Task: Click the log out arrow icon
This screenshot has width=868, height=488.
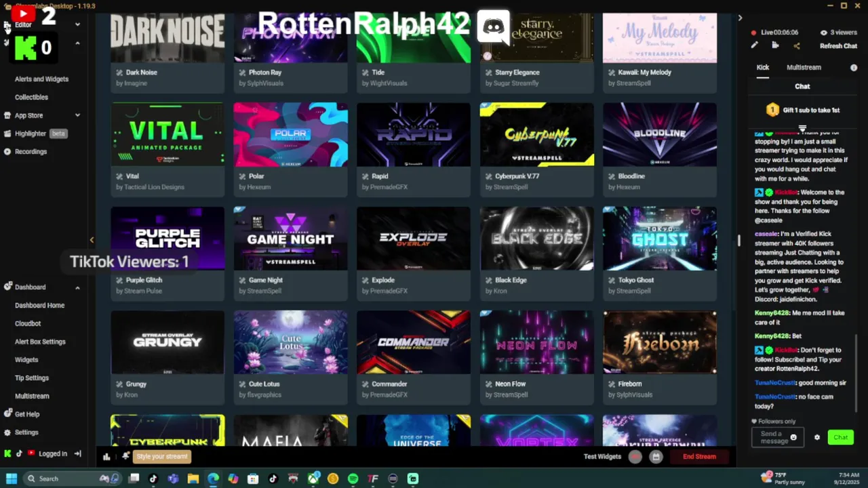Action: [x=77, y=453]
